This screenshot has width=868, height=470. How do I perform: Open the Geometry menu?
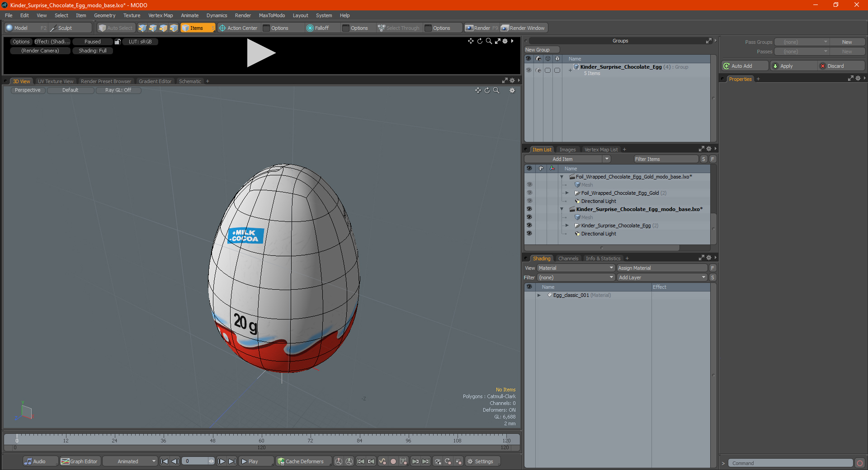point(105,15)
